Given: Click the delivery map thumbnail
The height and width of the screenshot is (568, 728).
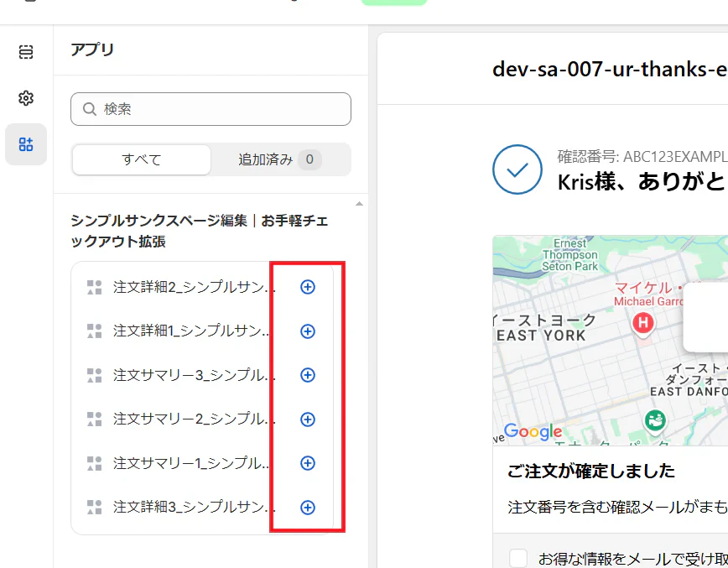Looking at the screenshot, I should 610,341.
